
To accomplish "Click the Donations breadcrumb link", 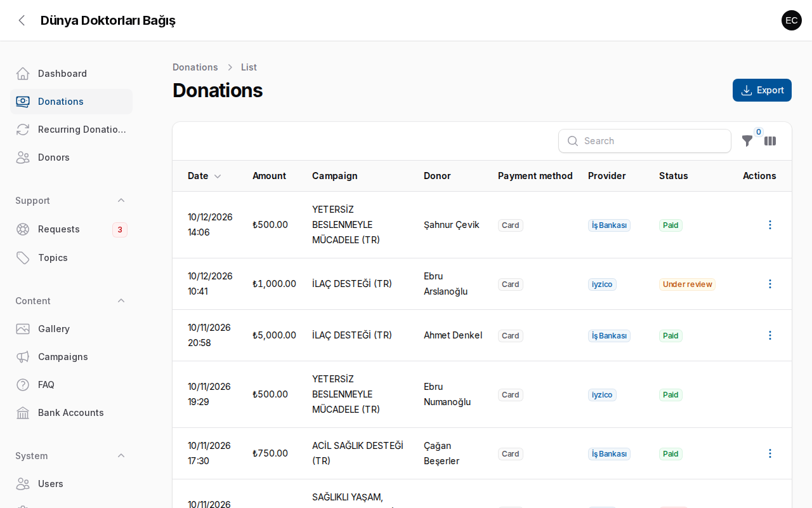I will [195, 67].
